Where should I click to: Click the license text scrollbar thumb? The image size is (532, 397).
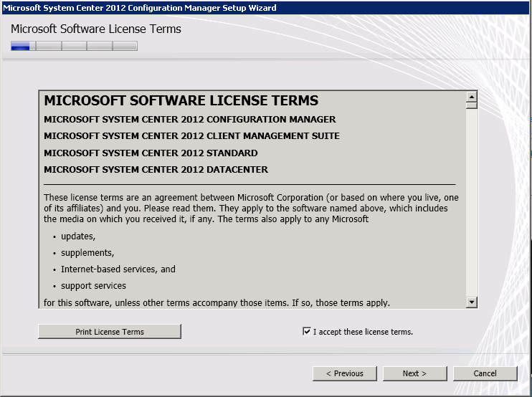pos(472,105)
